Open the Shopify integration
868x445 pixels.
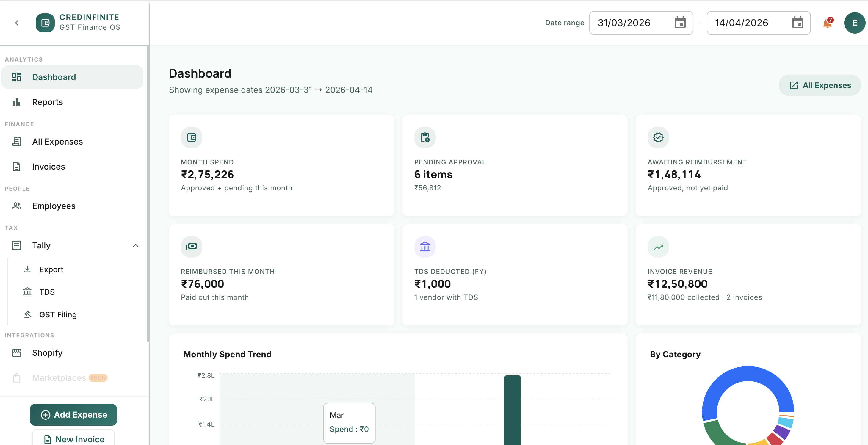pos(73,353)
